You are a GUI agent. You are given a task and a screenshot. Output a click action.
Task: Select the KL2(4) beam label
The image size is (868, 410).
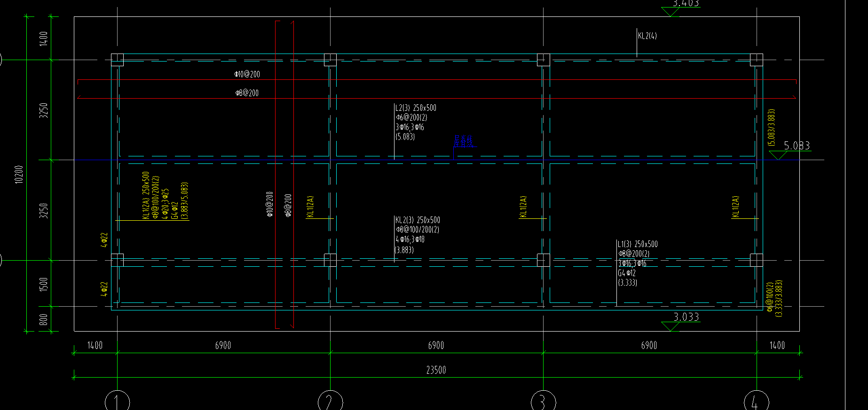tap(647, 36)
